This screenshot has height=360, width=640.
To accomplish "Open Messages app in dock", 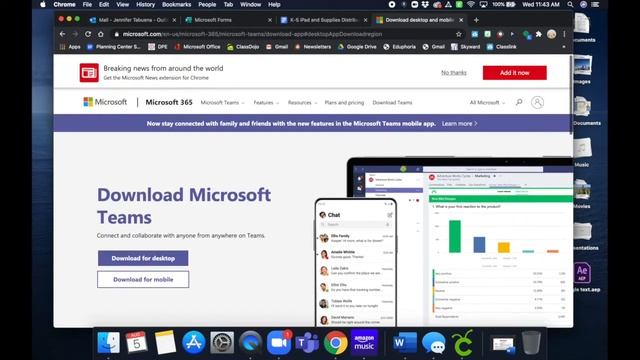I will (433, 342).
